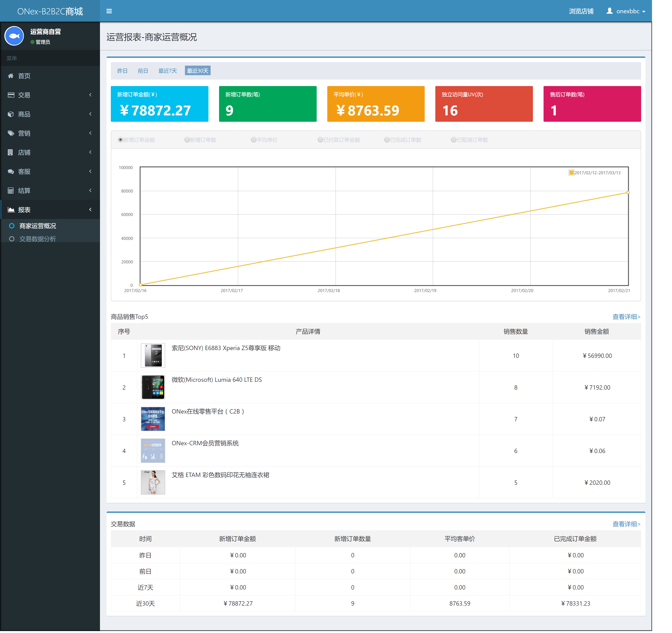Click the area chart icon for 报表

tap(11, 210)
